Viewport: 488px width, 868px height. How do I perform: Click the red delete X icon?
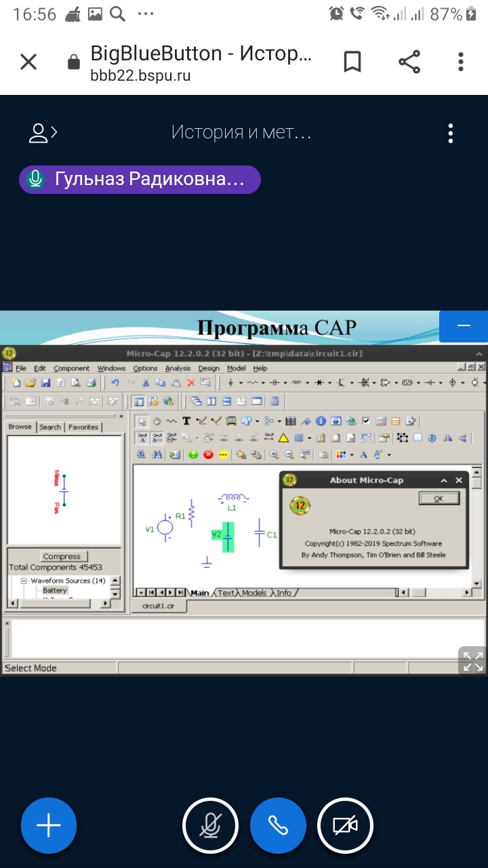coord(190,383)
